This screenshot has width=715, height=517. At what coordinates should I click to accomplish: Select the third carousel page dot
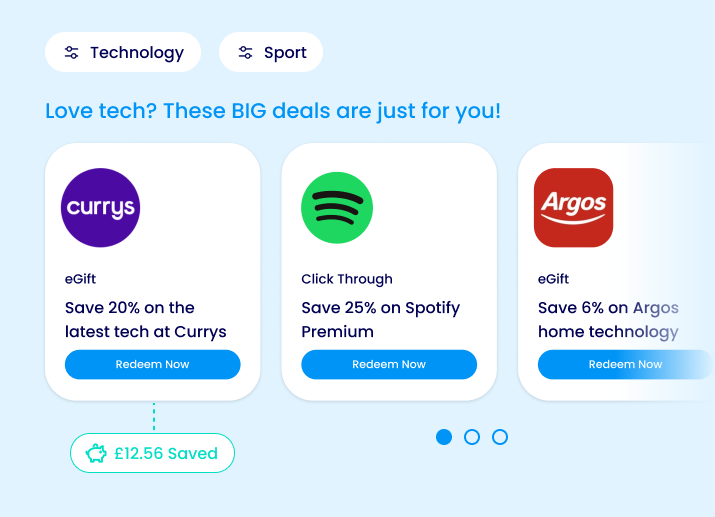pos(500,437)
